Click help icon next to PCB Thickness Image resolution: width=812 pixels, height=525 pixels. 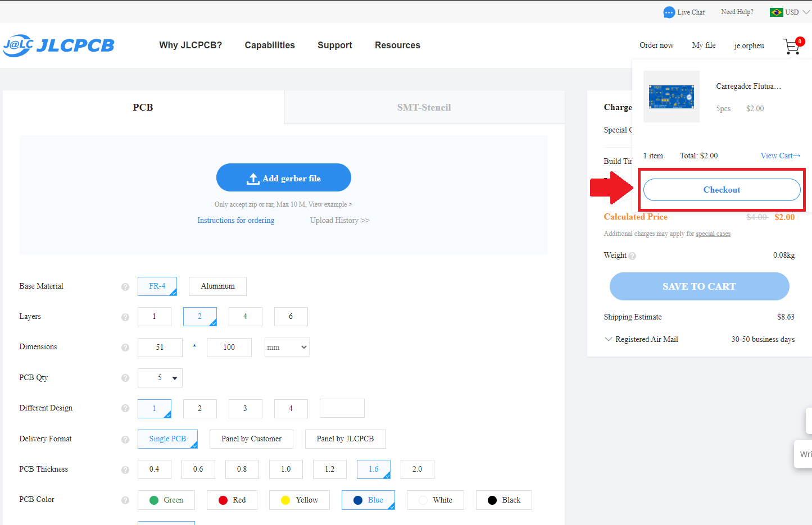pos(125,469)
